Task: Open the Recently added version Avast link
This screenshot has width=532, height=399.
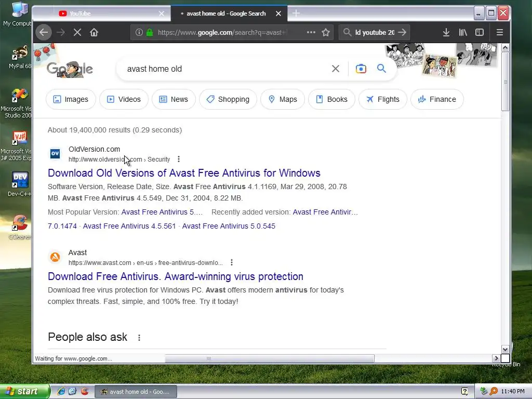Action: [x=325, y=212]
